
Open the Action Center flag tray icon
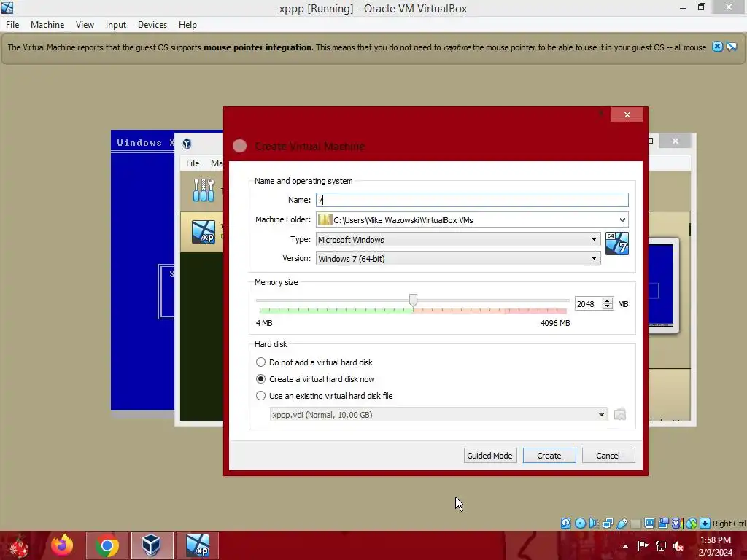[643, 546]
